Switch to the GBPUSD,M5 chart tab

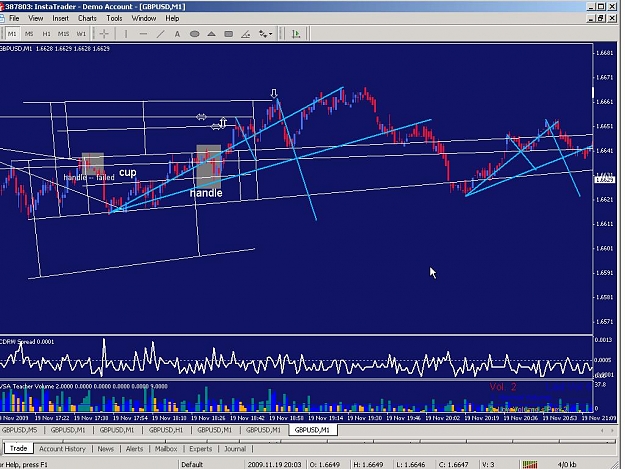(x=19, y=430)
